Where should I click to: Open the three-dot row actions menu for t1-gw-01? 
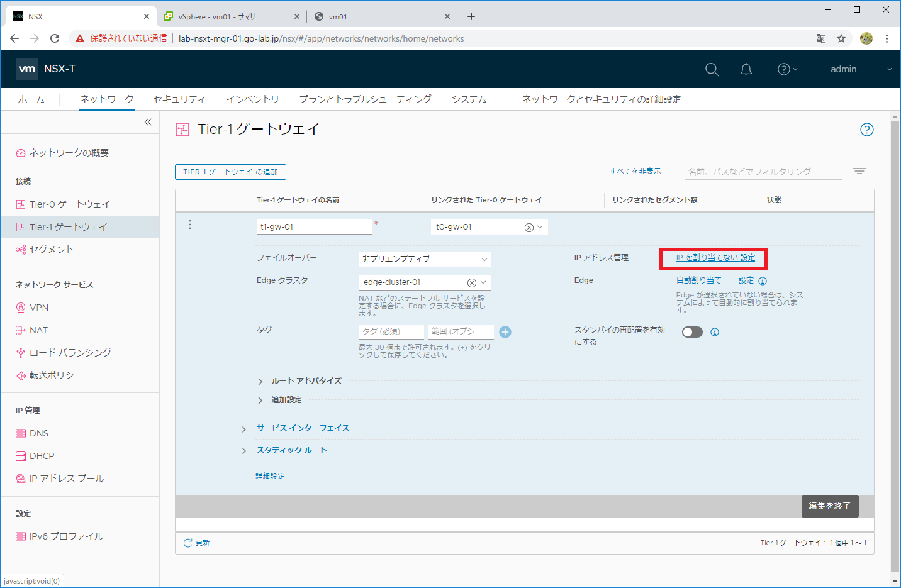190,225
